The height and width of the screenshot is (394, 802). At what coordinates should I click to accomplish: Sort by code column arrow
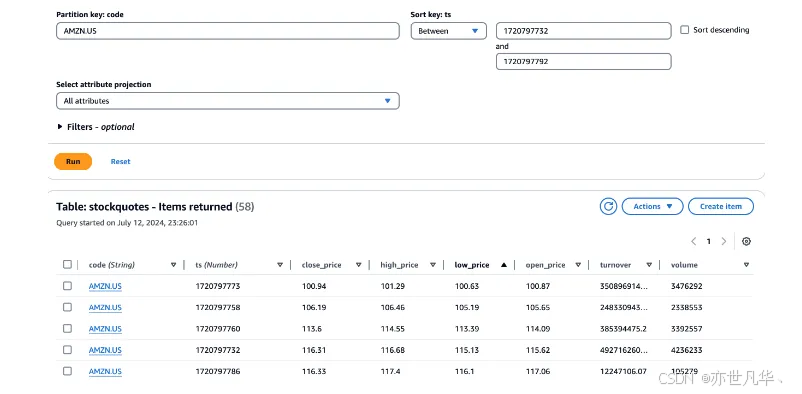(173, 265)
